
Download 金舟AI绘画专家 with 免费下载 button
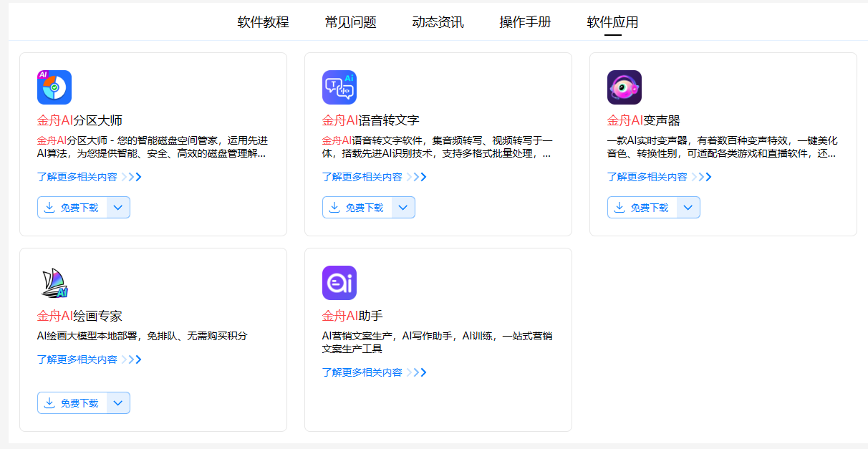tap(72, 403)
